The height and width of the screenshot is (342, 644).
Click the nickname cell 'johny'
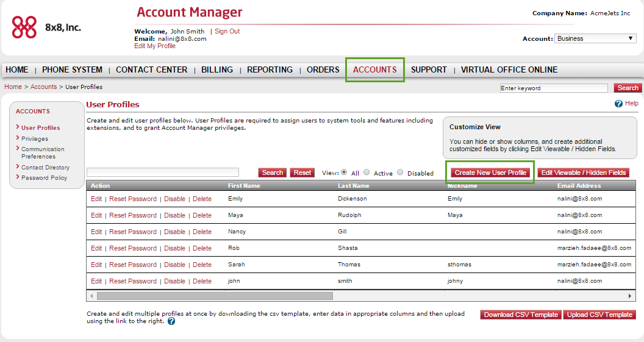455,281
